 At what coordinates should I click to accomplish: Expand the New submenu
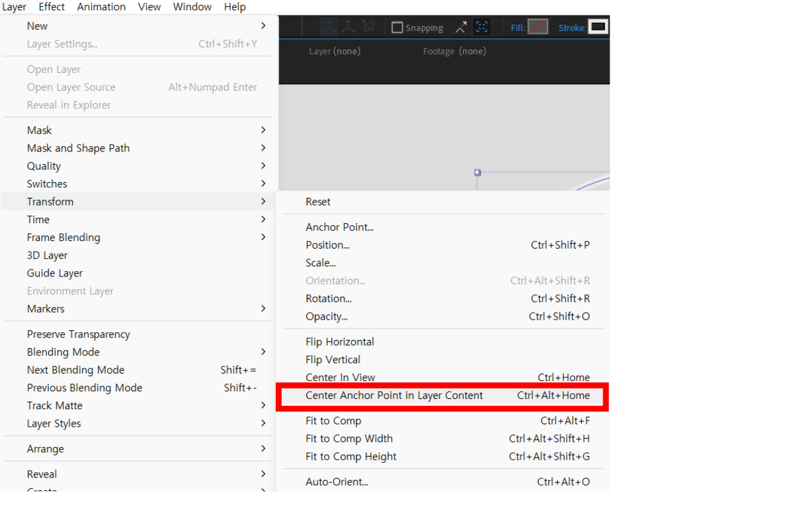point(137,26)
